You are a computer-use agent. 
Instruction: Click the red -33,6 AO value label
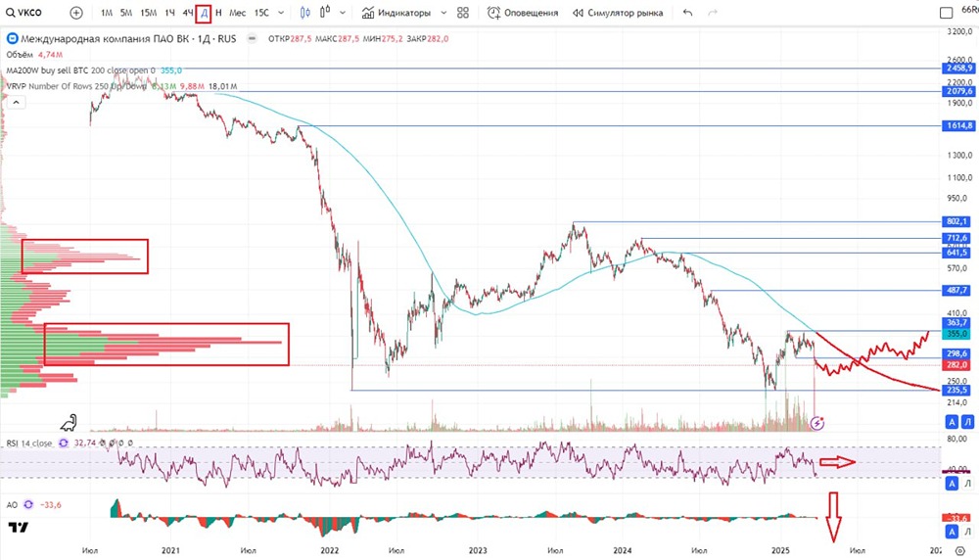pos(956,518)
